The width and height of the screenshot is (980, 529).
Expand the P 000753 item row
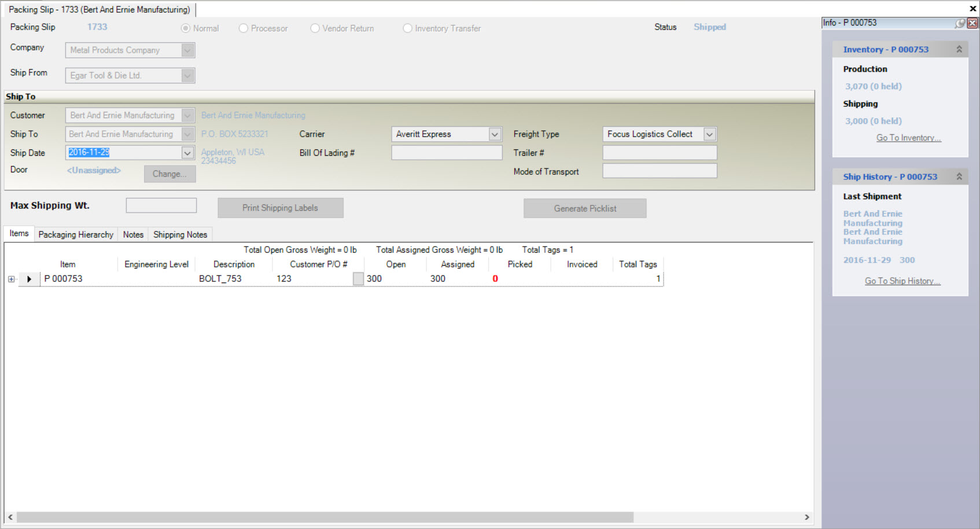pos(11,279)
